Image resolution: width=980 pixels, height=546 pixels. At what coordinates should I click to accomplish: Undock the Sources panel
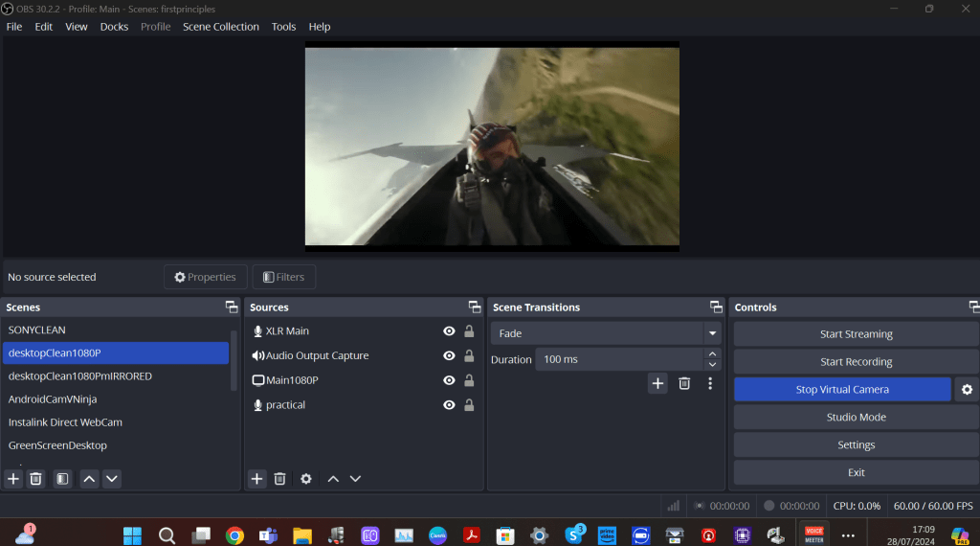pyautogui.click(x=475, y=307)
